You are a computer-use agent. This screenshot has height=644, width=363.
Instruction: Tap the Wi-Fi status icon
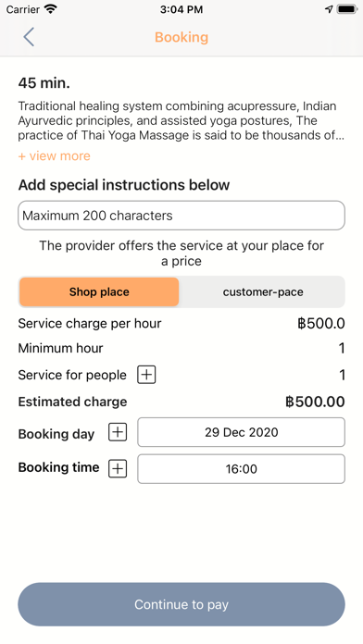click(x=51, y=9)
